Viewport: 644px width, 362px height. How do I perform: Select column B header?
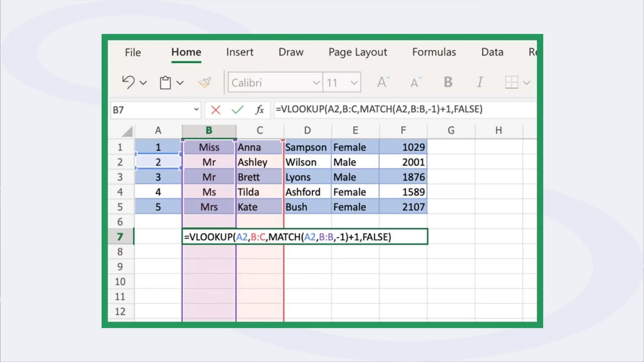coord(209,130)
